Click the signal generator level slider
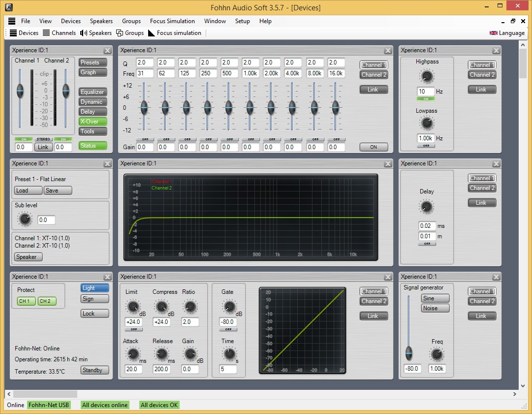Screen dimensions: 532x414 [409, 353]
